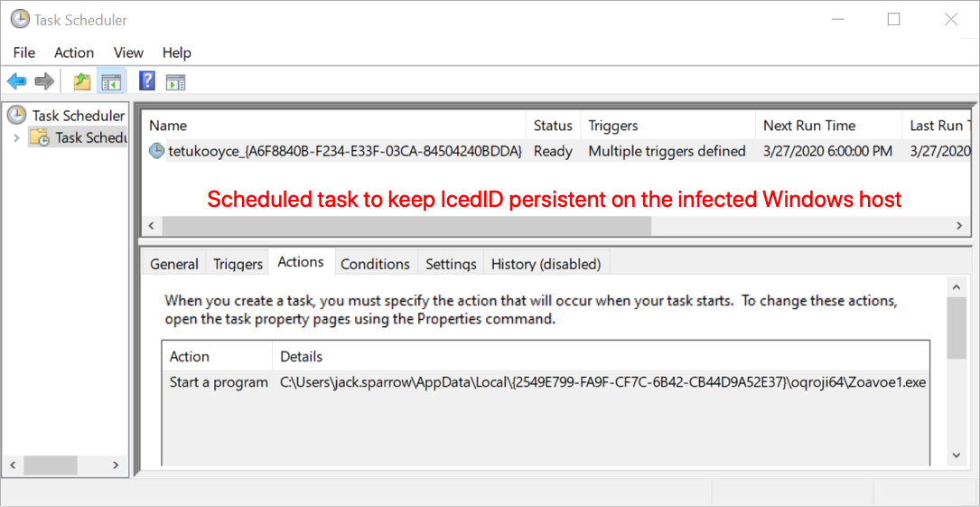Click down arrow of Actions pane scrollbar
This screenshot has width=980, height=507.
[956, 455]
